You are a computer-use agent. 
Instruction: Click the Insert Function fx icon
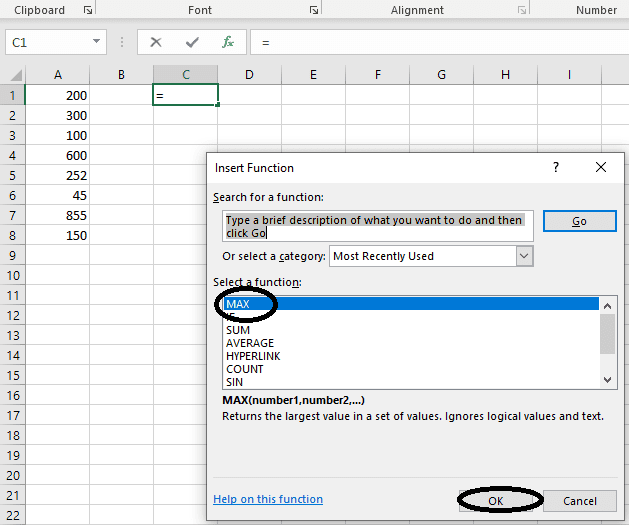tap(228, 42)
